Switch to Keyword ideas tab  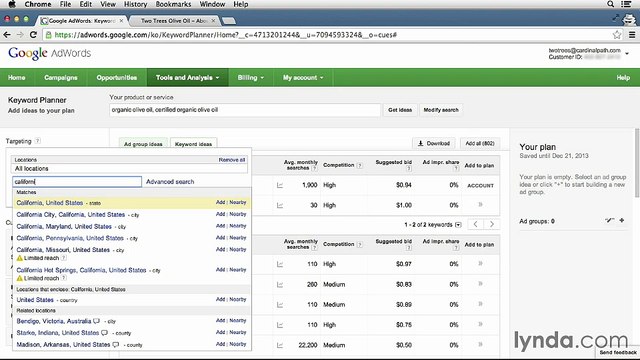click(193, 144)
